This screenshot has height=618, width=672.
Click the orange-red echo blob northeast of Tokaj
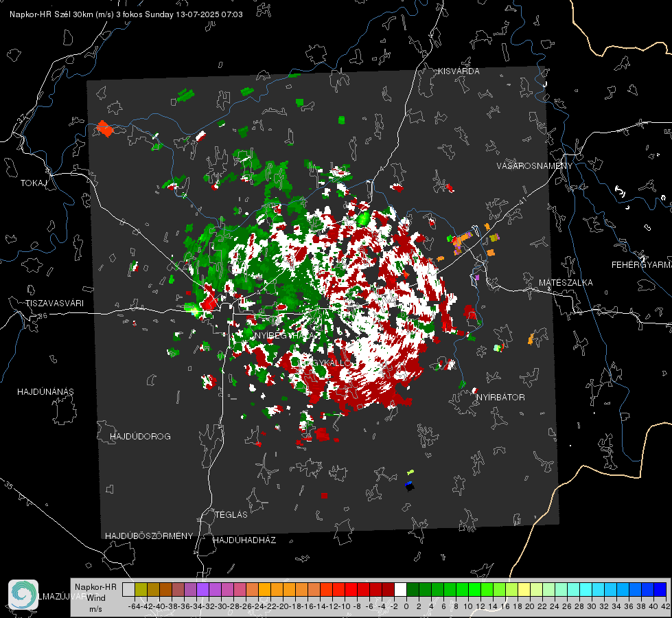(104, 128)
